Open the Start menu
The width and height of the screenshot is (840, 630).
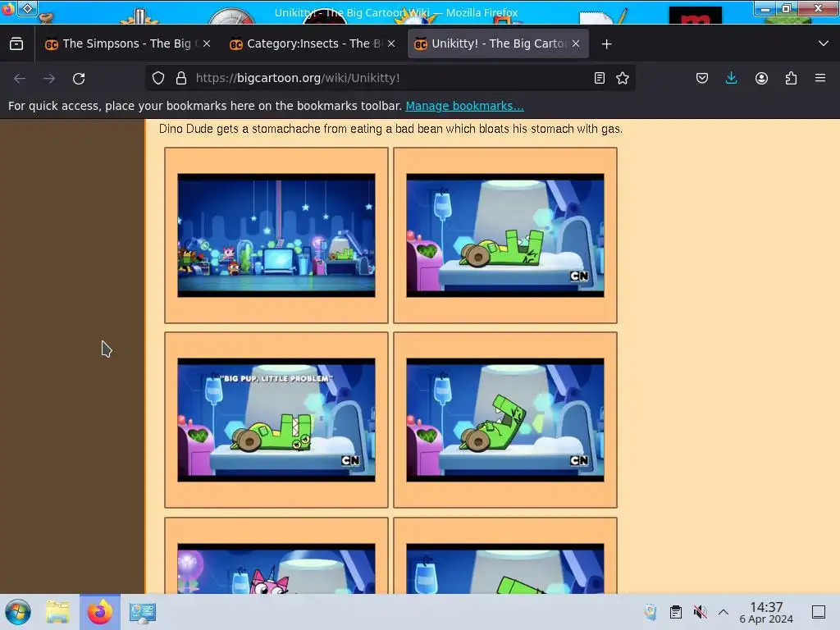point(18,612)
